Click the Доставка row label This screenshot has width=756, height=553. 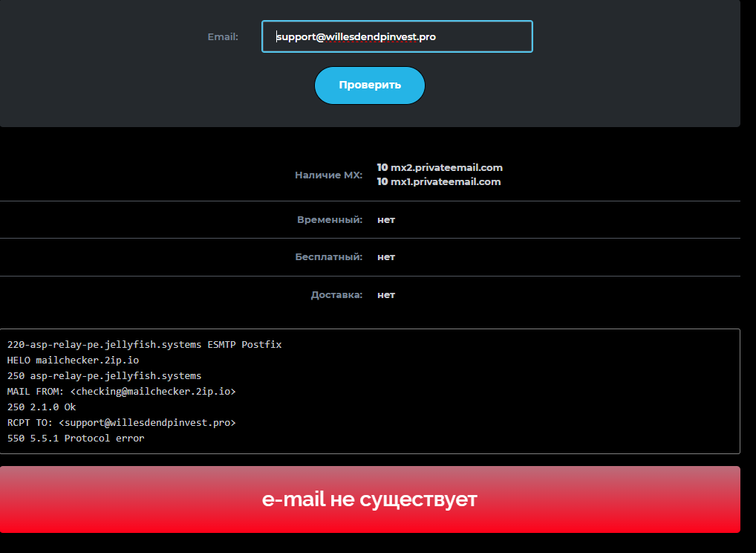click(x=336, y=295)
